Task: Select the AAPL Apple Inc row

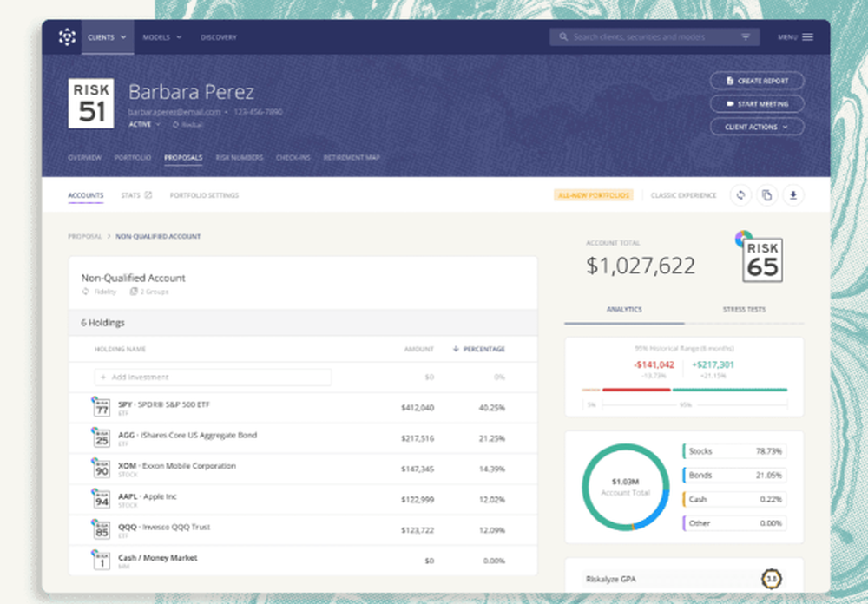Action: [x=303, y=499]
